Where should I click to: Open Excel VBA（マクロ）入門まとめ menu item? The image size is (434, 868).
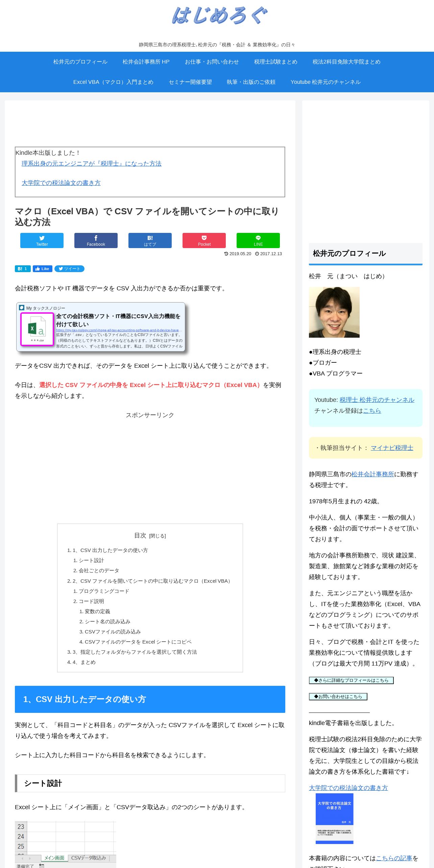[x=113, y=82]
